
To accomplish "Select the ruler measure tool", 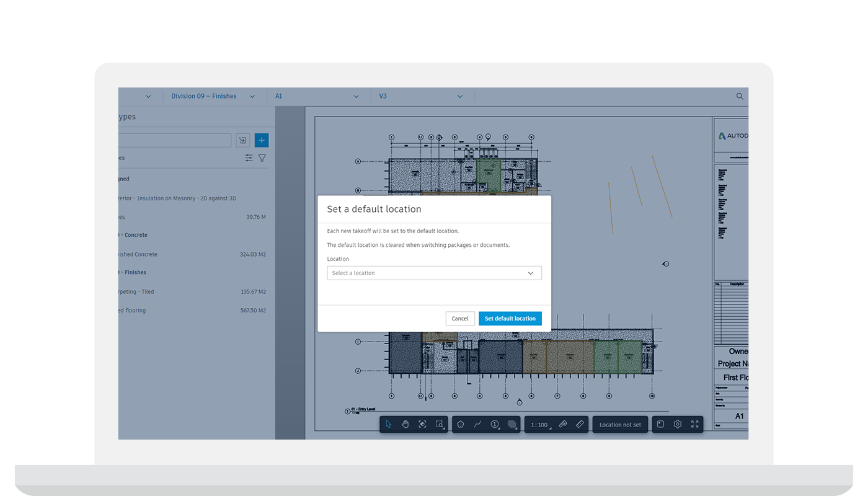I will pos(580,424).
